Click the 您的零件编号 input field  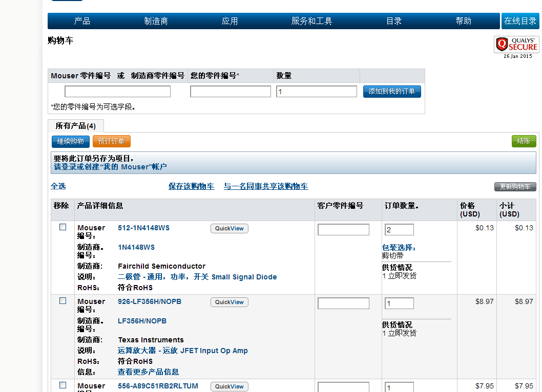(231, 92)
